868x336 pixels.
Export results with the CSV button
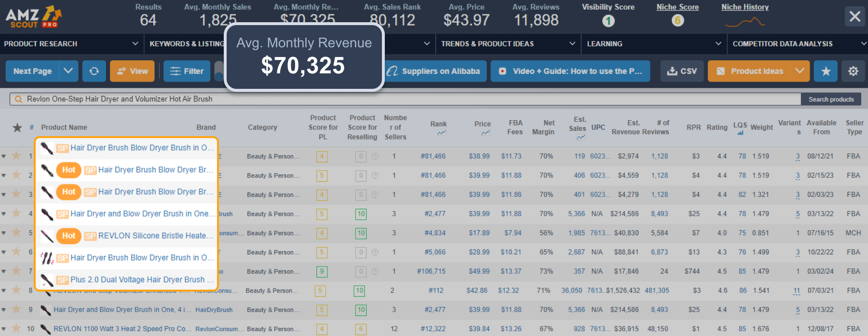coord(682,71)
